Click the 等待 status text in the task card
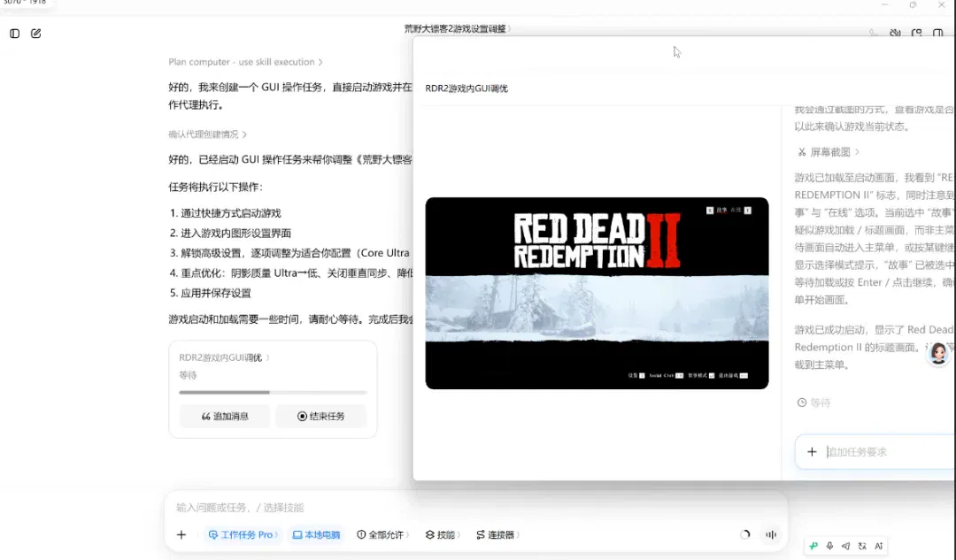This screenshot has height=560, width=956. pyautogui.click(x=188, y=375)
